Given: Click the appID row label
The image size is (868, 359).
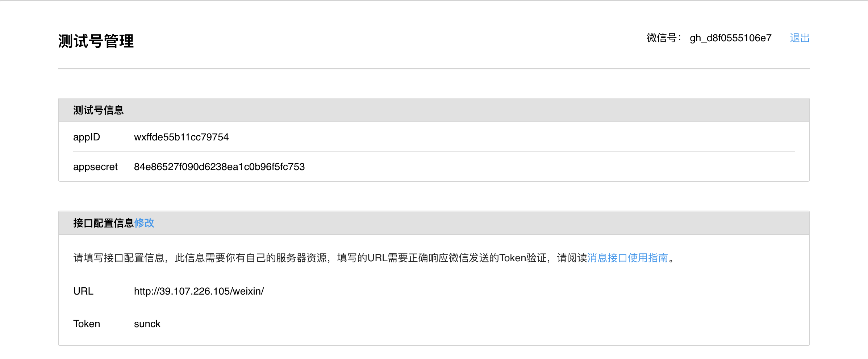Looking at the screenshot, I should point(87,137).
